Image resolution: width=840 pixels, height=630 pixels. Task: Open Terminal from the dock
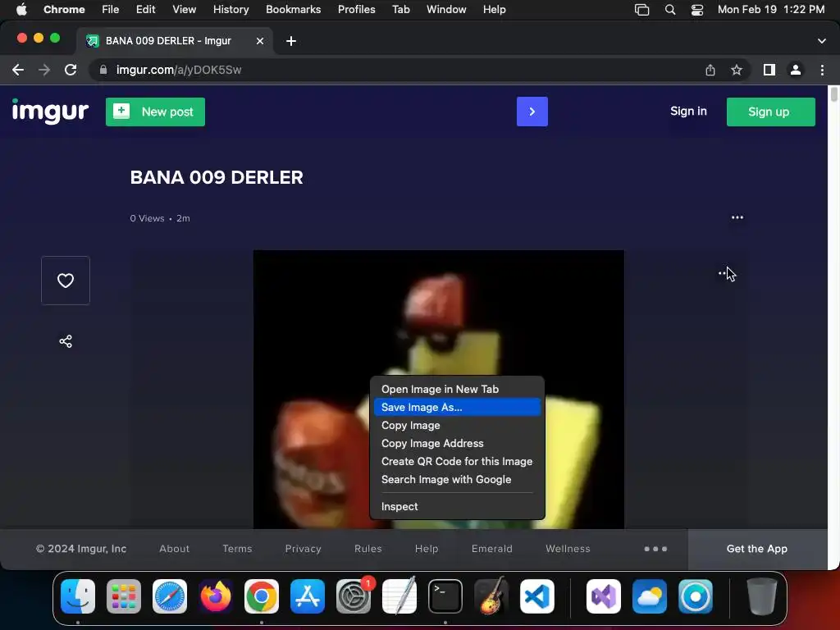(x=445, y=596)
